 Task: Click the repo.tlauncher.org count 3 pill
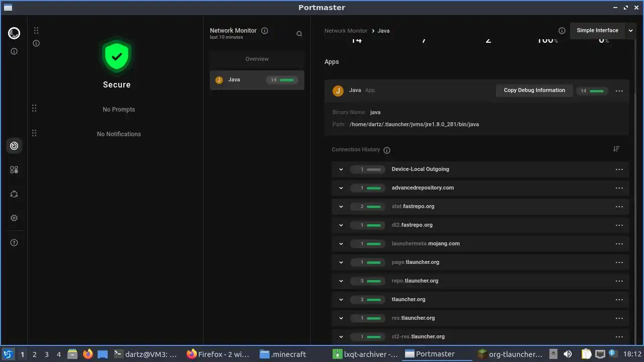[x=368, y=281]
